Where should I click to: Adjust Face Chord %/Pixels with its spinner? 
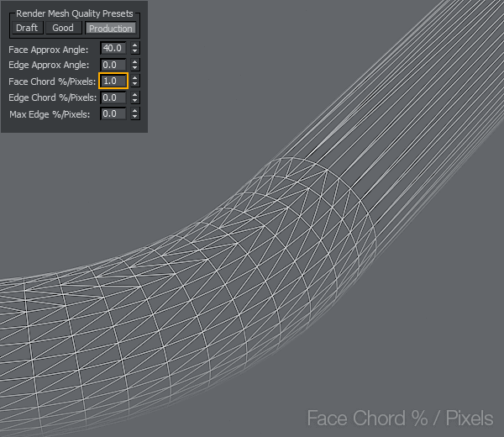pyautogui.click(x=135, y=81)
